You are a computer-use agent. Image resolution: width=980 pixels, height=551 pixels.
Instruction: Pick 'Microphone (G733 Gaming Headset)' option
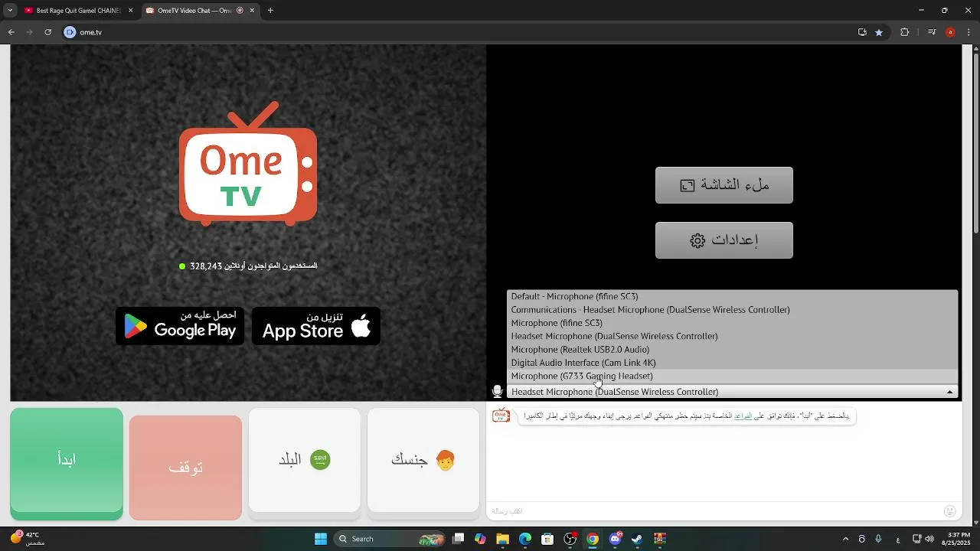[732, 376]
